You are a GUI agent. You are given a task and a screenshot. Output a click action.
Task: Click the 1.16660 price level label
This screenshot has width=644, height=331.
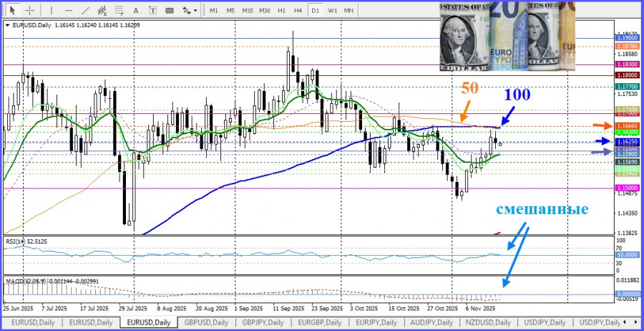tap(628, 126)
